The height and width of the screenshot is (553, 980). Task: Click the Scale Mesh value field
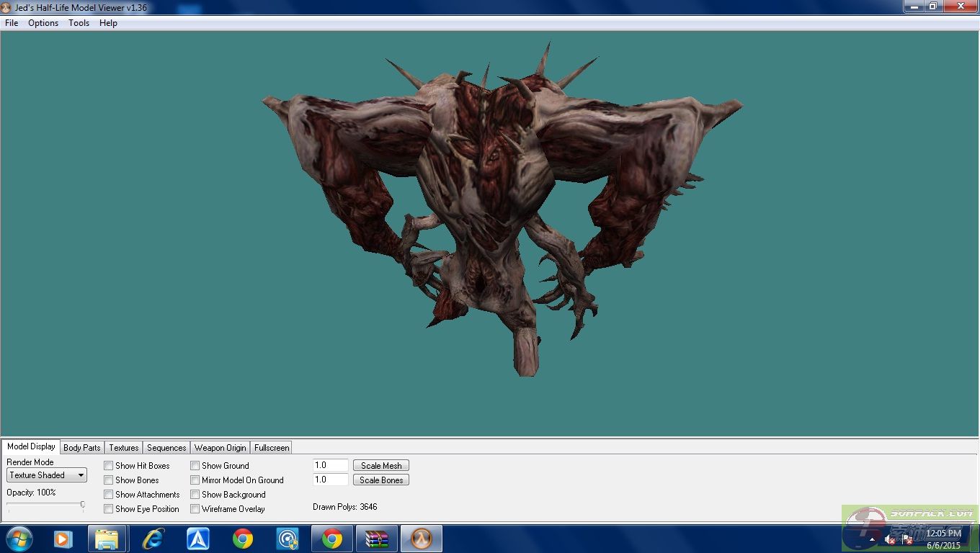point(331,465)
